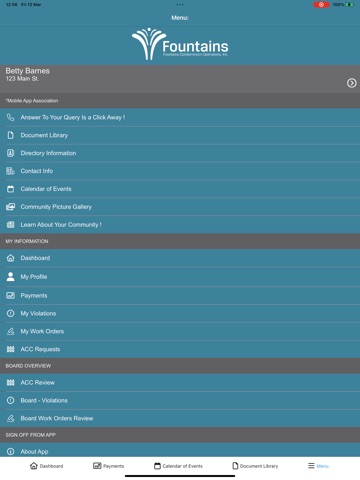This screenshot has height=480, width=360.
Task: Tap the My Work Orders icon
Action: [x=11, y=331]
